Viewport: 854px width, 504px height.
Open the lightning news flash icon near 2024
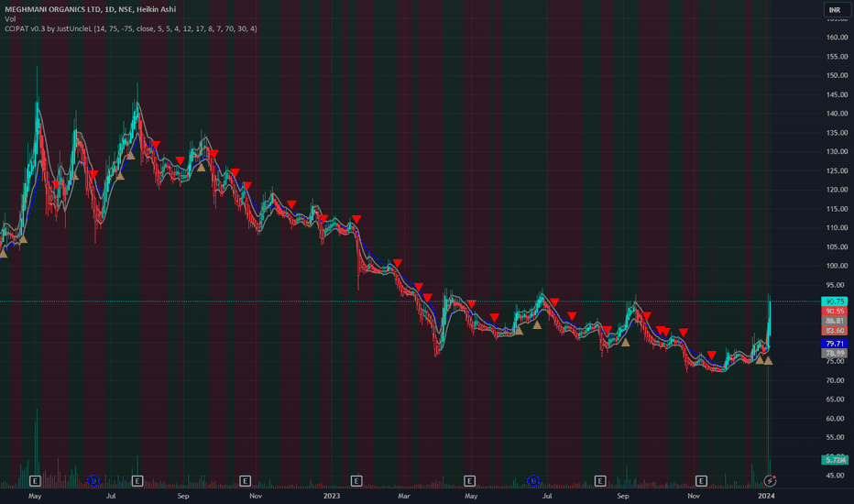click(x=770, y=480)
